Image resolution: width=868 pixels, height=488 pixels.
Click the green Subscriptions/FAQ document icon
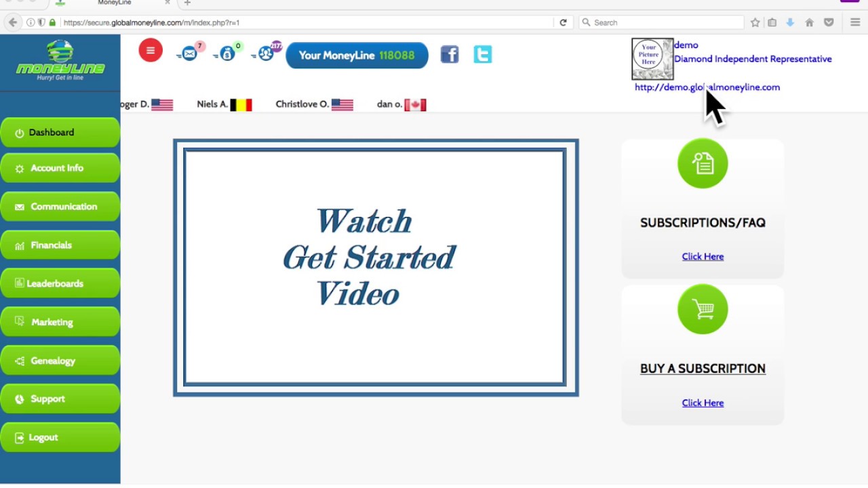coord(703,163)
